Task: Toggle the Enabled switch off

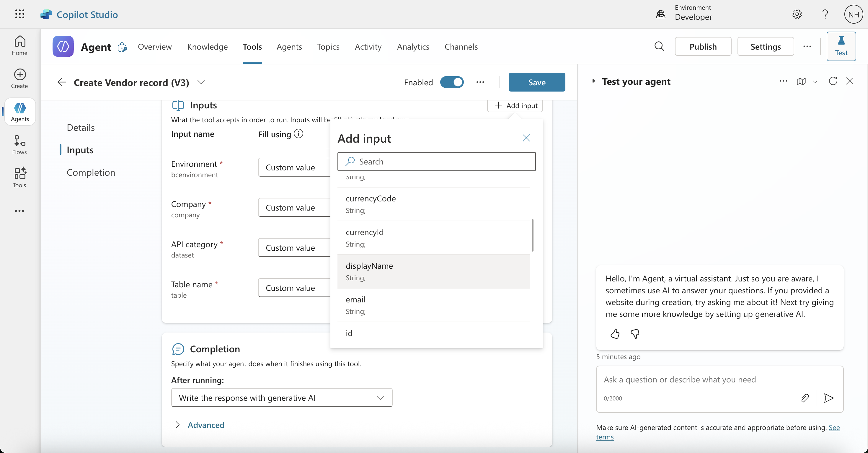Action: [452, 82]
